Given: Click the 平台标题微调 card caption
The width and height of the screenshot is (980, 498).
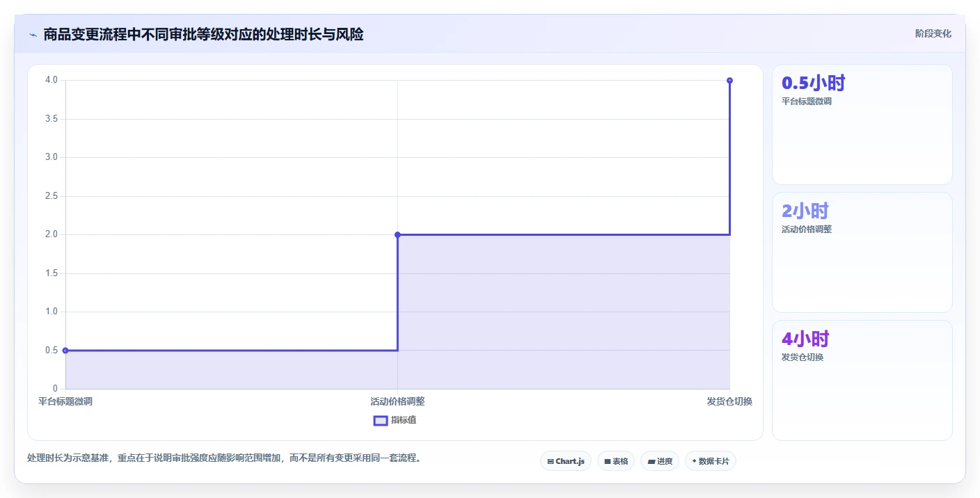Looking at the screenshot, I should 807,101.
